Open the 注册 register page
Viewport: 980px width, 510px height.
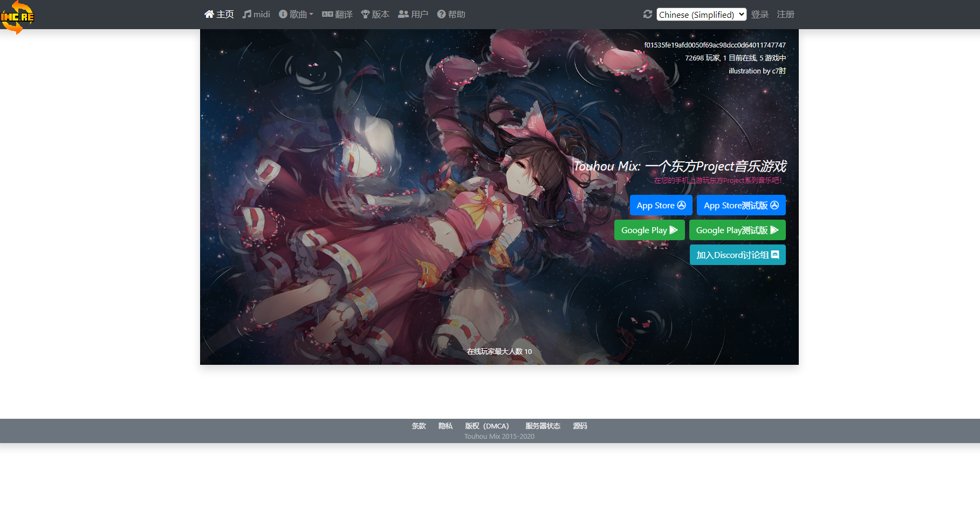tap(785, 15)
